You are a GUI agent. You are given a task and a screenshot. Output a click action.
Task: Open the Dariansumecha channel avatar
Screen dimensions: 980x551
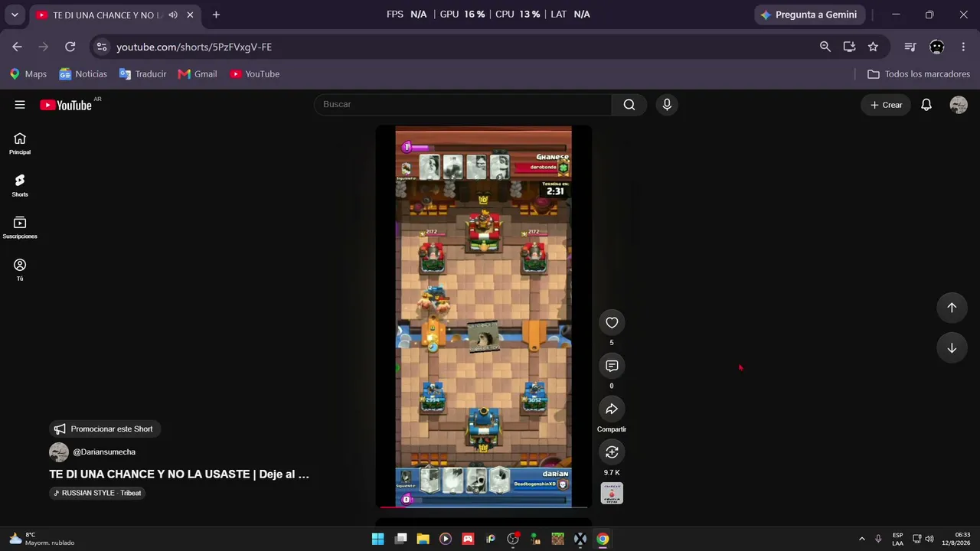[59, 452]
